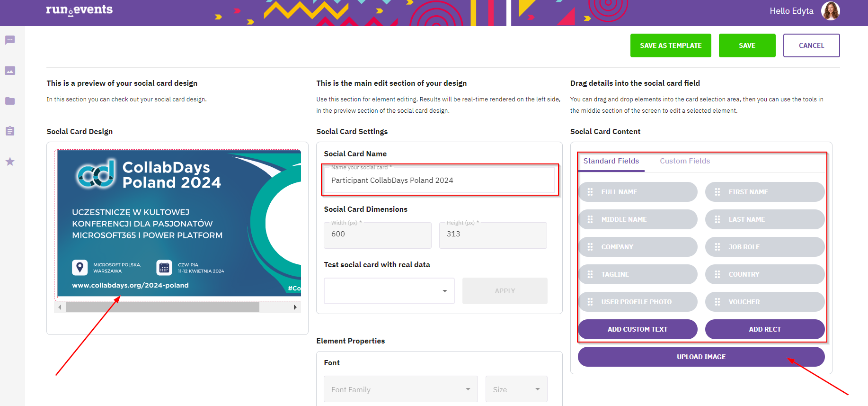Click the run.events logo
The width and height of the screenshot is (868, 406).
tap(80, 10)
